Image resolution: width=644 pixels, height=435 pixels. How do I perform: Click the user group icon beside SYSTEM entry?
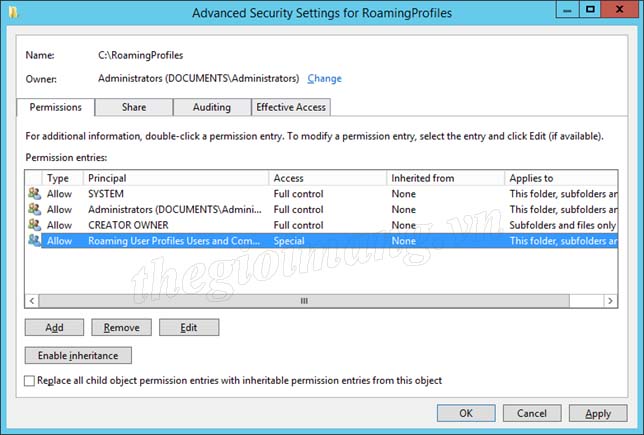(34, 193)
